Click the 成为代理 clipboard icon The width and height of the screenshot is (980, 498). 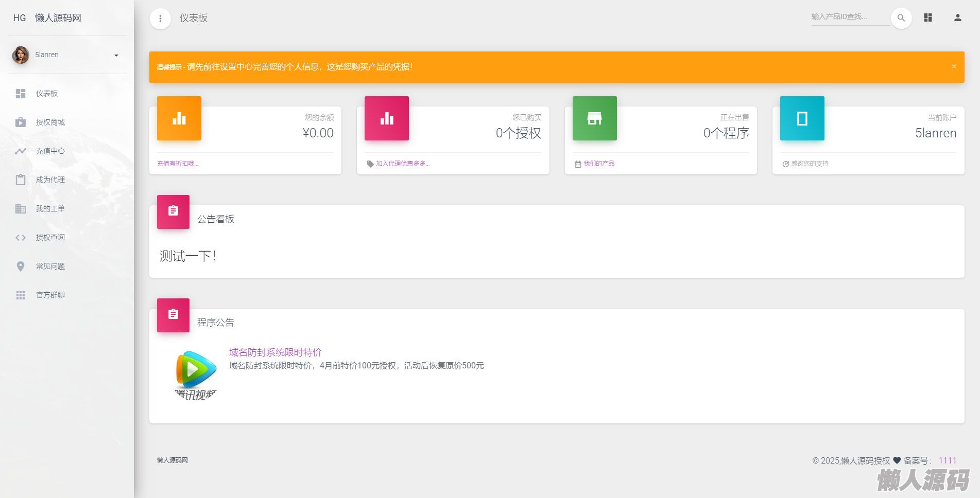tap(21, 180)
